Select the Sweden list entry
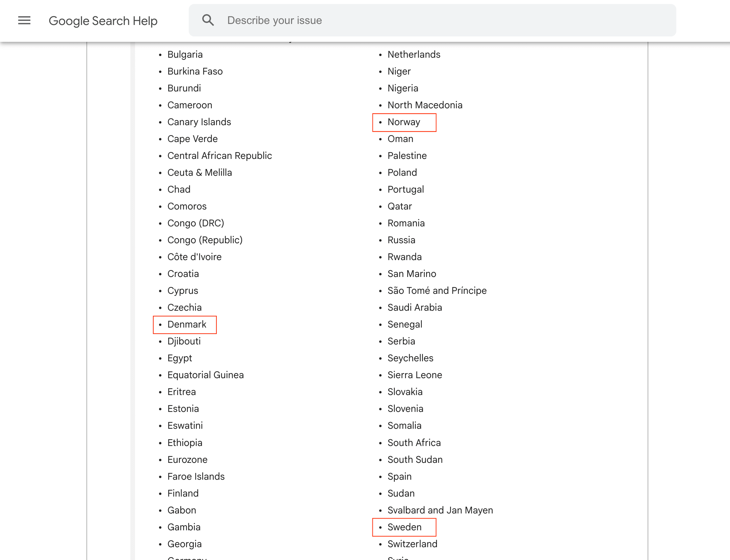730x560 pixels. [x=404, y=527]
